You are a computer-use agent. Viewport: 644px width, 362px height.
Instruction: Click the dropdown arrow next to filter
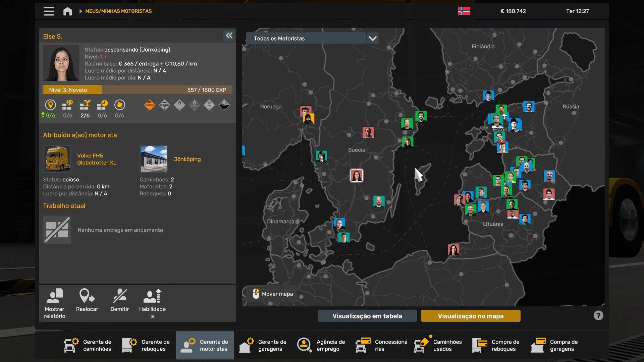point(372,39)
